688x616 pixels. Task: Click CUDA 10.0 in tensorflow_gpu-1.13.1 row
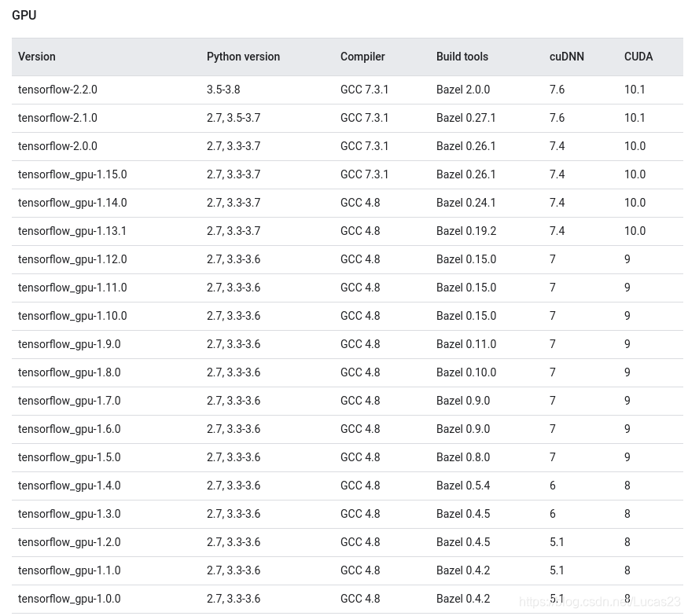(x=635, y=231)
